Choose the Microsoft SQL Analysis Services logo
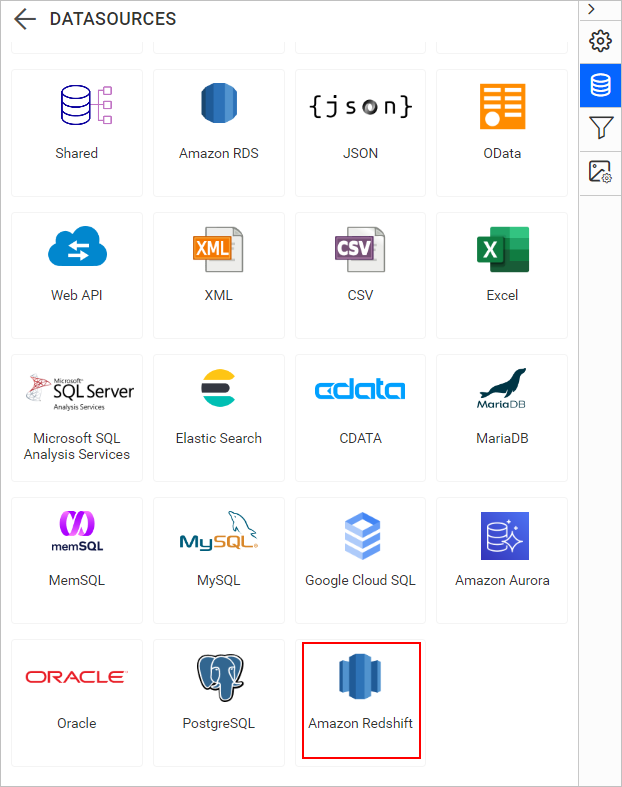This screenshot has width=622, height=787. click(x=80, y=392)
